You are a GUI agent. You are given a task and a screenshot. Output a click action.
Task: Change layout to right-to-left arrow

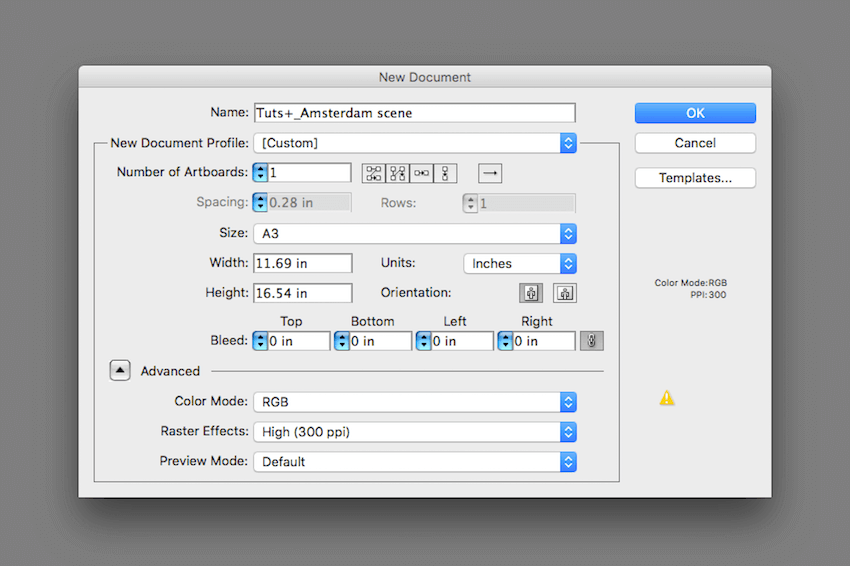(x=490, y=173)
